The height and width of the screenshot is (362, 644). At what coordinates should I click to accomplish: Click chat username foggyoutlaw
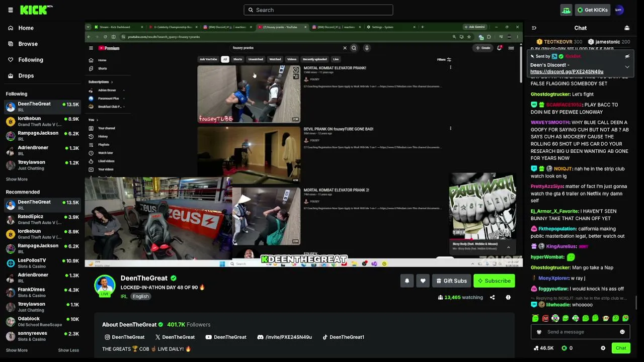552,289
